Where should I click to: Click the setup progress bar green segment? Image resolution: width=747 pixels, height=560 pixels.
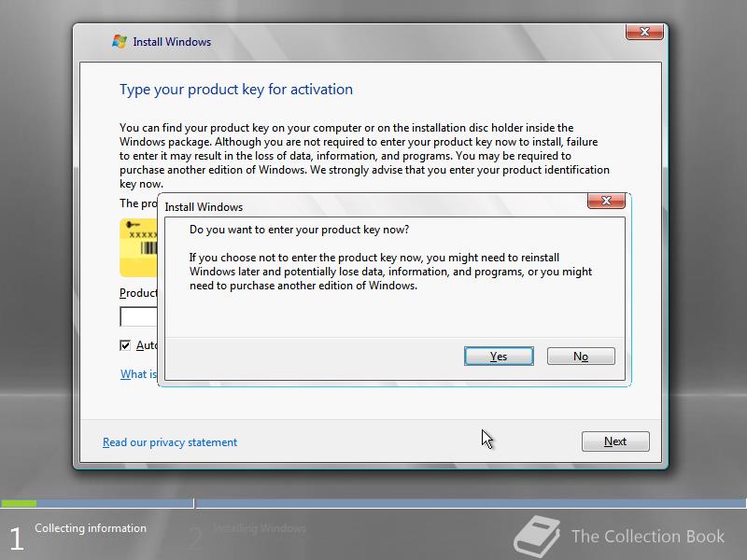click(x=19, y=503)
